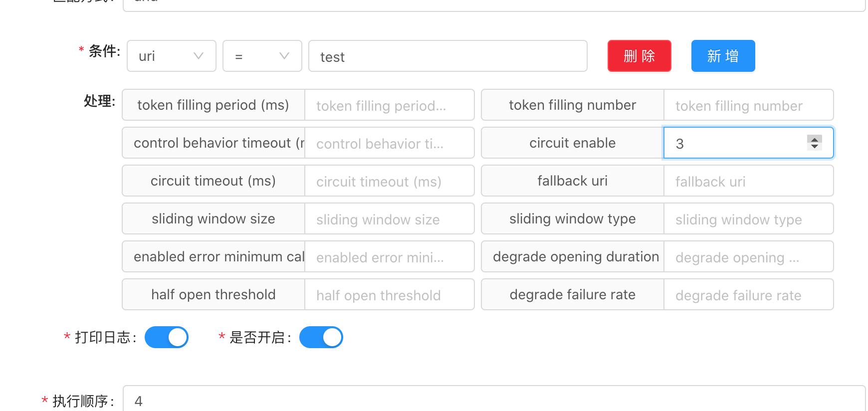Click the enabled error minimum label

click(214, 256)
